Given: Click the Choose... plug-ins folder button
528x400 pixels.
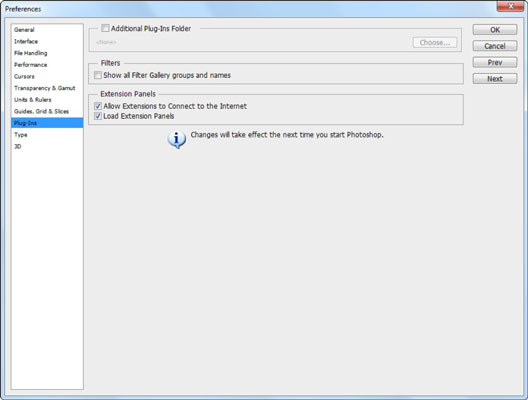Looking at the screenshot, I should click(x=435, y=42).
